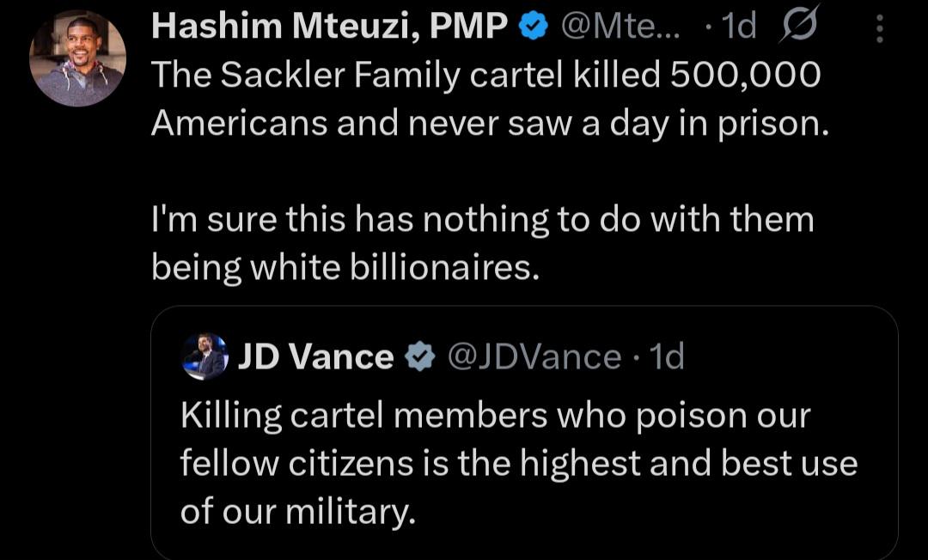The width and height of the screenshot is (928, 560).
Task: Click the main tweet's 1d timestamp
Action: coord(738,27)
